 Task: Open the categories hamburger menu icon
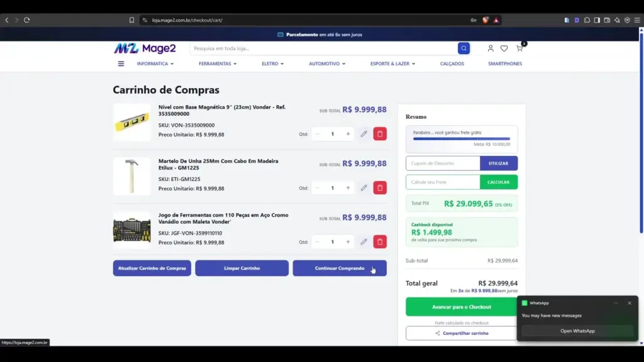(x=121, y=63)
